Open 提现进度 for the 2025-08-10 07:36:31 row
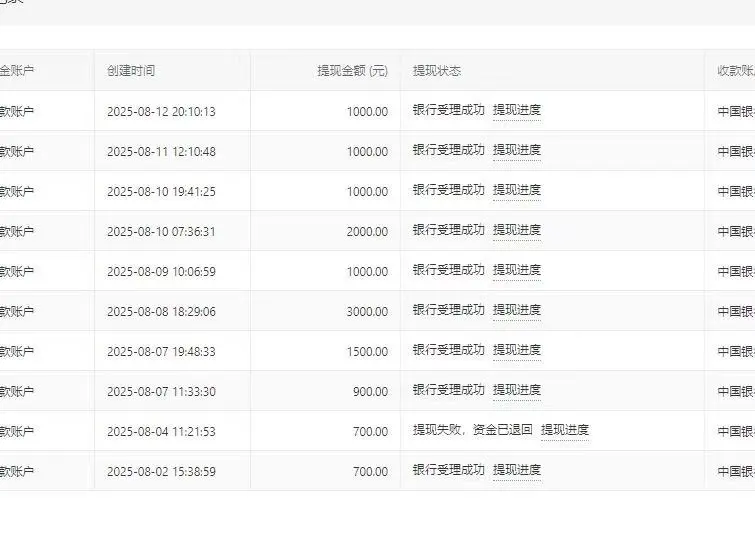The height and width of the screenshot is (554, 755). coord(517,230)
